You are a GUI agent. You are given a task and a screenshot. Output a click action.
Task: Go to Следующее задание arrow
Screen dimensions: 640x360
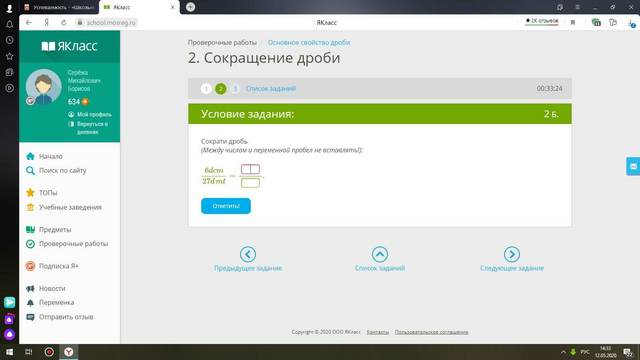(511, 254)
